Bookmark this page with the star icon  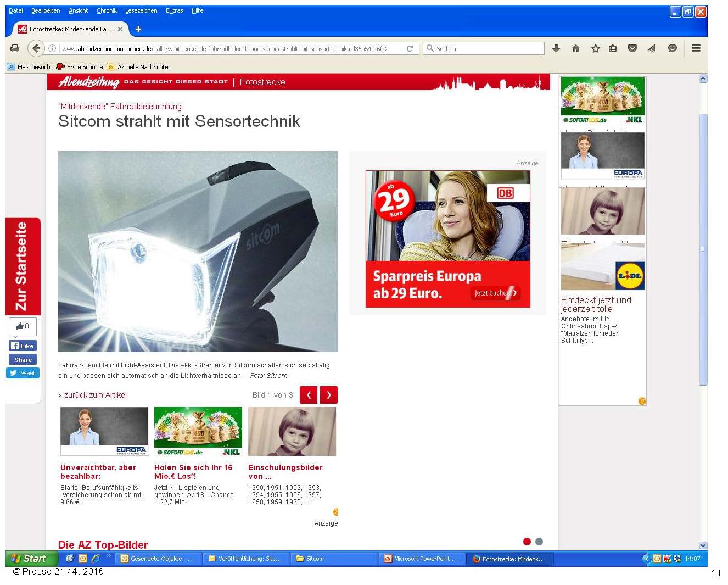click(x=595, y=48)
